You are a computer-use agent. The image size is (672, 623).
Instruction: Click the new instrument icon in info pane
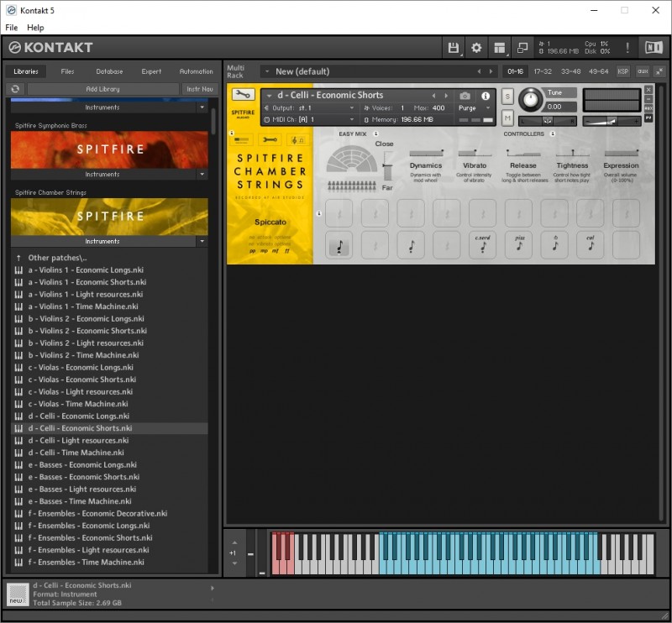tap(18, 594)
